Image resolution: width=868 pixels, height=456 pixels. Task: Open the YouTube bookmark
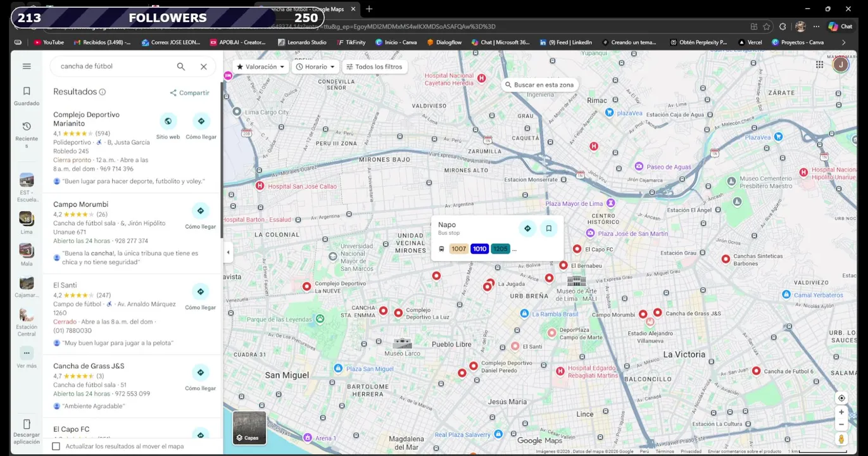(49, 42)
